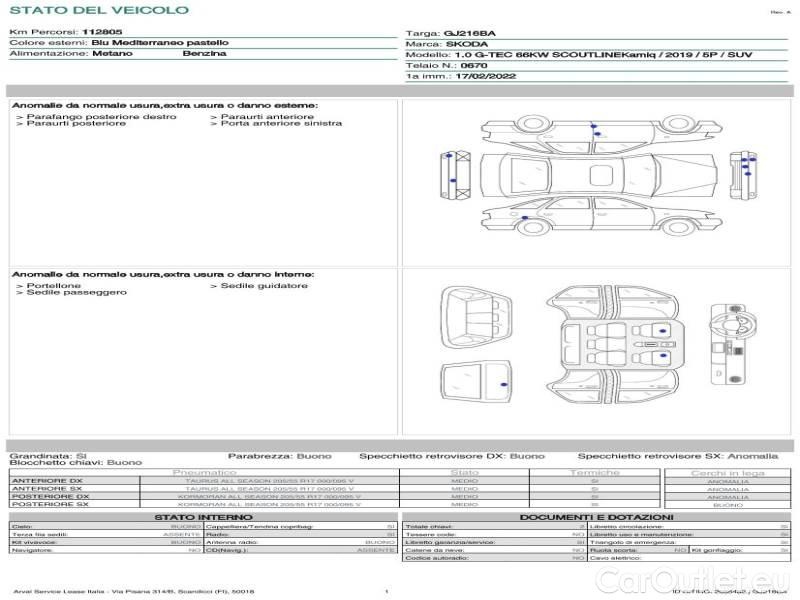Select the Pneumatico column header
Screen dimensions: 800x600
click(204, 472)
